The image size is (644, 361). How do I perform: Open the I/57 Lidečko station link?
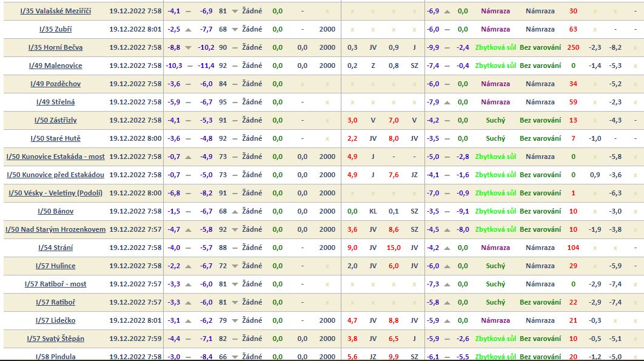(55, 320)
